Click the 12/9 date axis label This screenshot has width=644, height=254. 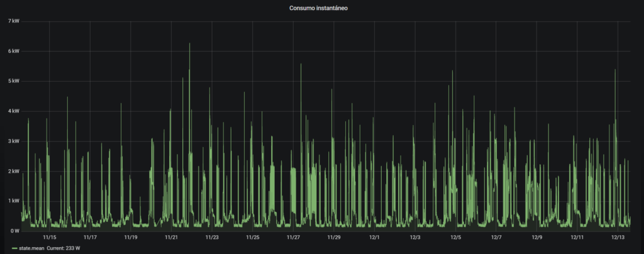[x=537, y=237]
